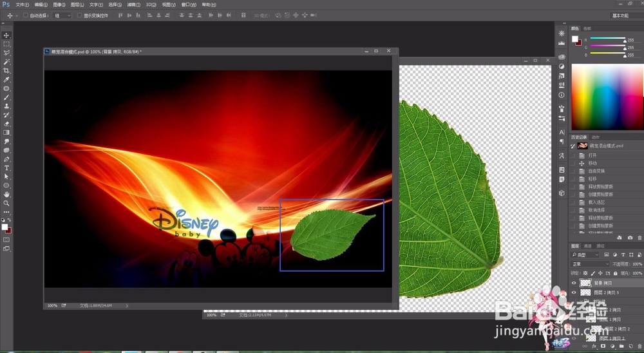The height and width of the screenshot is (353, 644).
Task: Switch to the 色板 tab
Action: tap(587, 28)
